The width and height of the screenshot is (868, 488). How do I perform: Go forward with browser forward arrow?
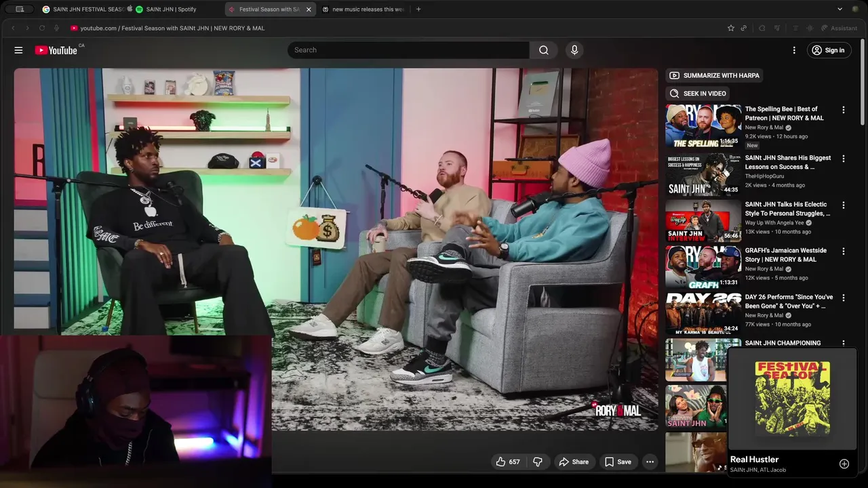(x=27, y=28)
